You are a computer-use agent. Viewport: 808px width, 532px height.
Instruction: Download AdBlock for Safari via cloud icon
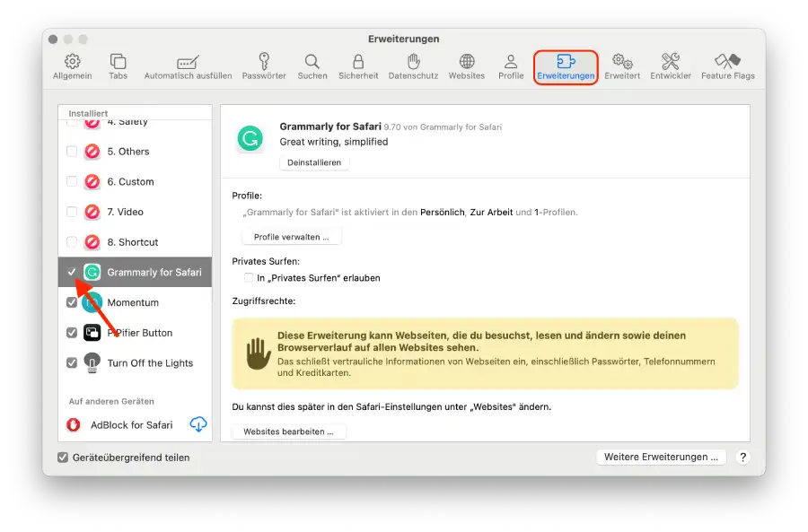tap(198, 424)
